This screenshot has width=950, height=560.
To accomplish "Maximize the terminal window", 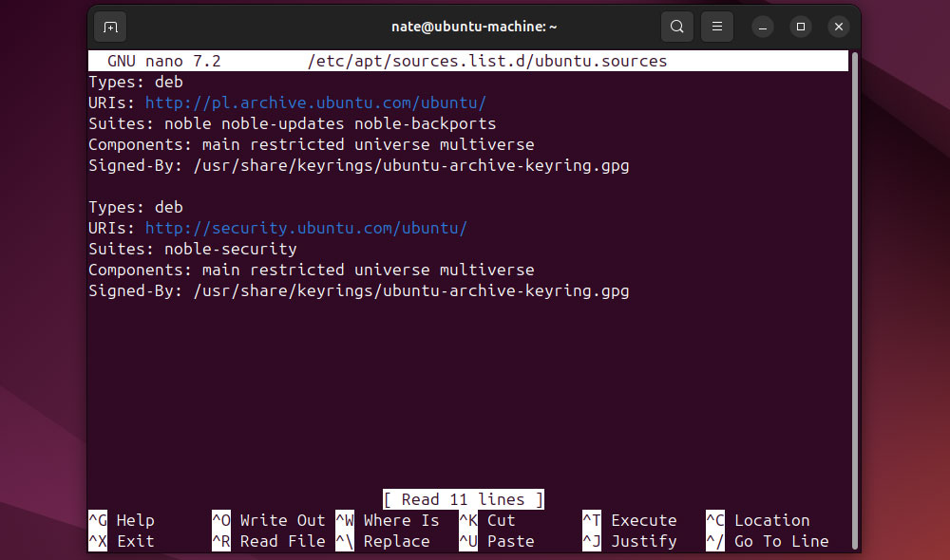I will (x=800, y=27).
